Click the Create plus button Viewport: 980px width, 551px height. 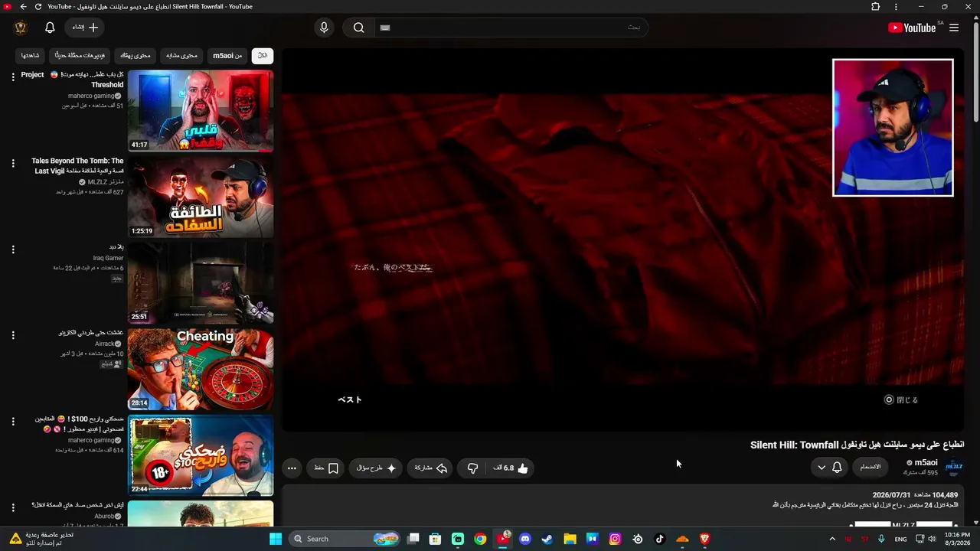click(x=86, y=28)
